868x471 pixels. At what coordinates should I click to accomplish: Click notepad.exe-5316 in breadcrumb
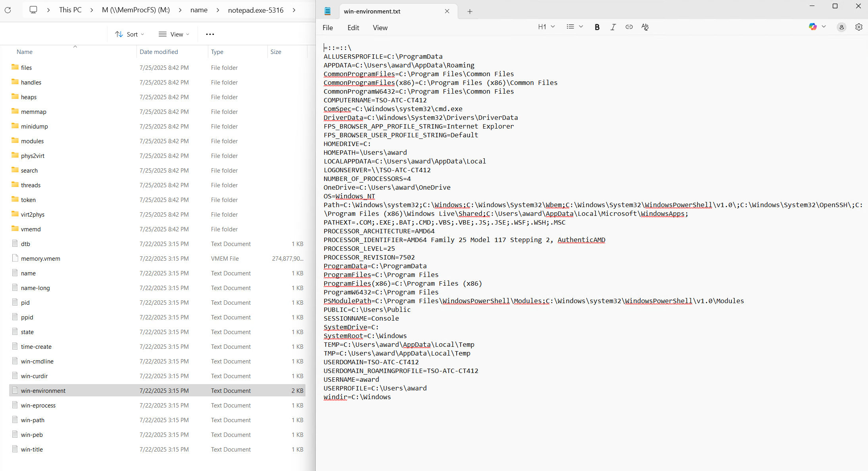(255, 10)
